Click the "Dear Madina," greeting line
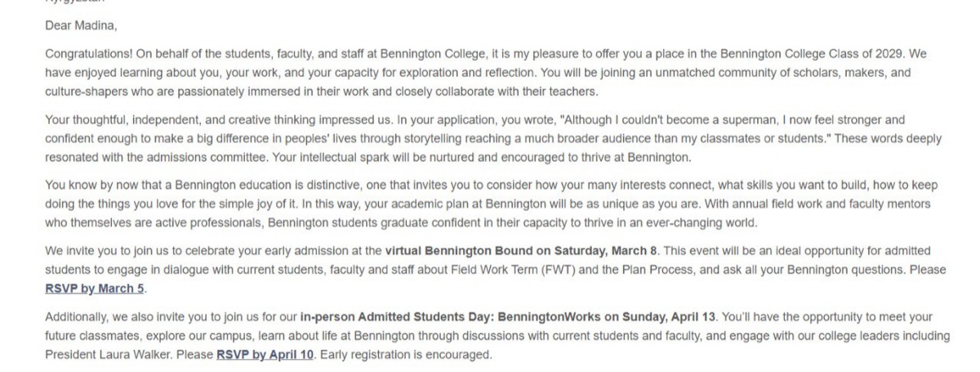This screenshot has height=372, width=980. [81, 25]
